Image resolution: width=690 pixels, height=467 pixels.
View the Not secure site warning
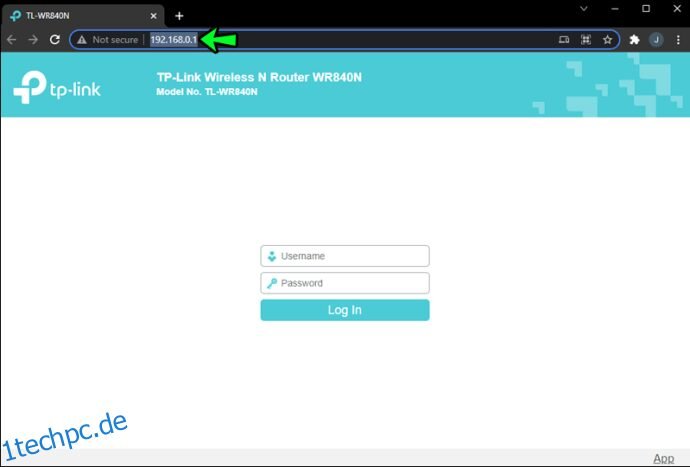coord(107,40)
